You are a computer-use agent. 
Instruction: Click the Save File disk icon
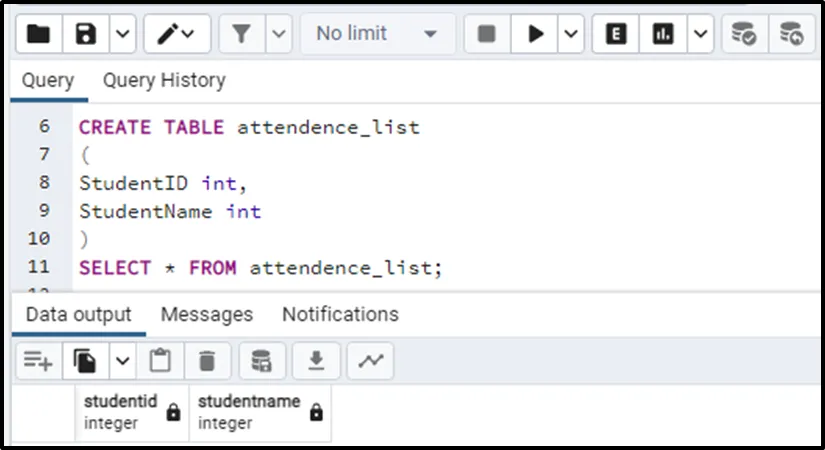point(86,34)
